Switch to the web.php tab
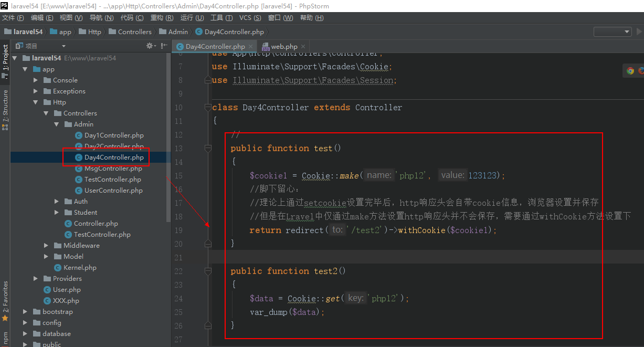 284,47
